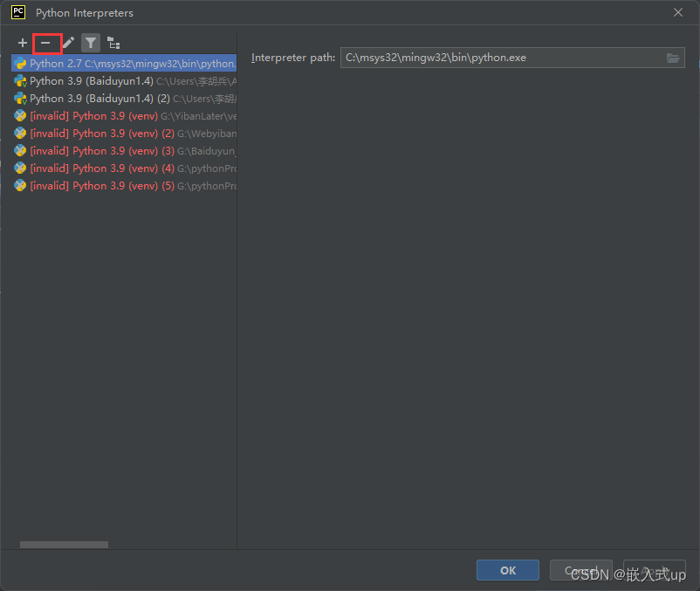Screen dimensions: 700x591
Task: Browse for interpreter path folder icon
Action: [x=673, y=58]
